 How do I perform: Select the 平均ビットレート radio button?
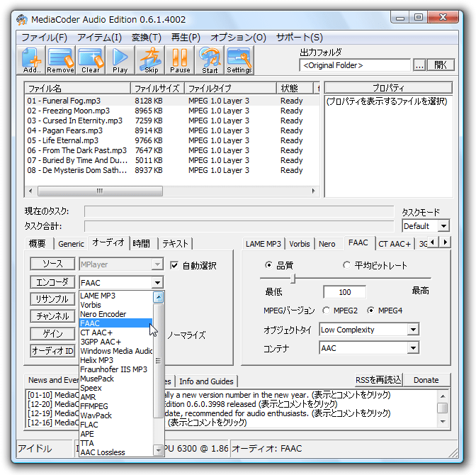(x=346, y=265)
